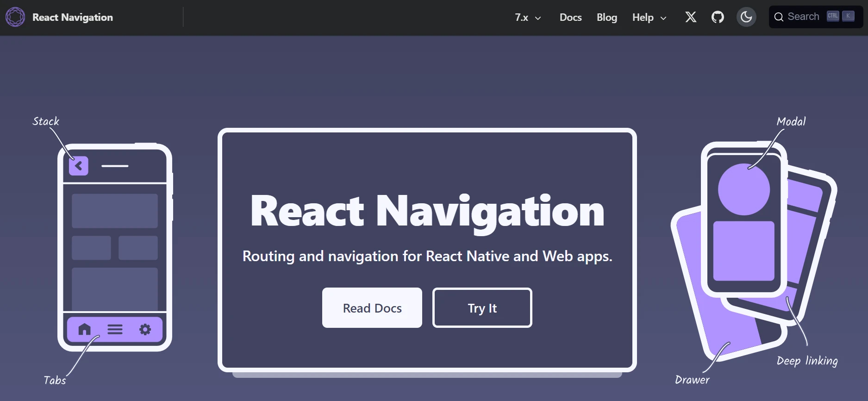This screenshot has height=401, width=868.
Task: Click the Read Docs button
Action: (x=372, y=308)
